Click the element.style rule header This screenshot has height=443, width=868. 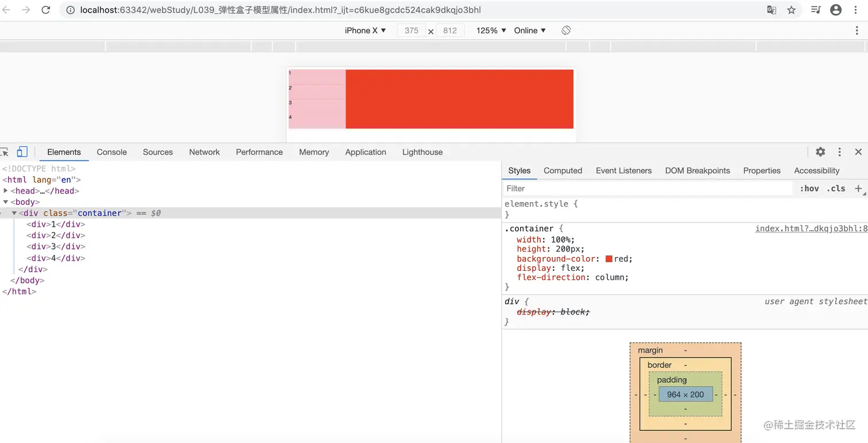pos(541,204)
